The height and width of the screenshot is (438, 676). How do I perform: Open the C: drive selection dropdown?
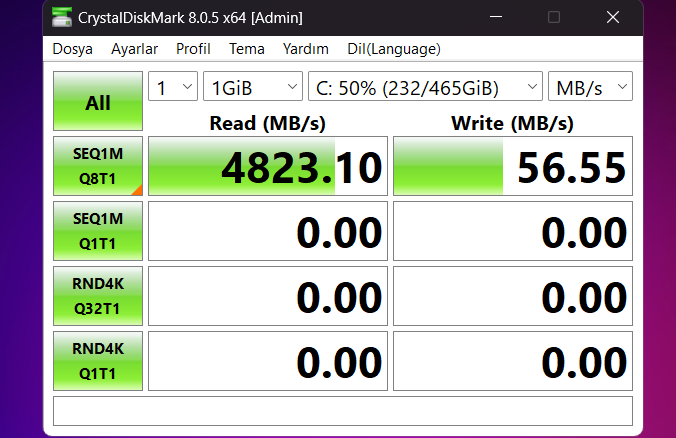point(425,86)
